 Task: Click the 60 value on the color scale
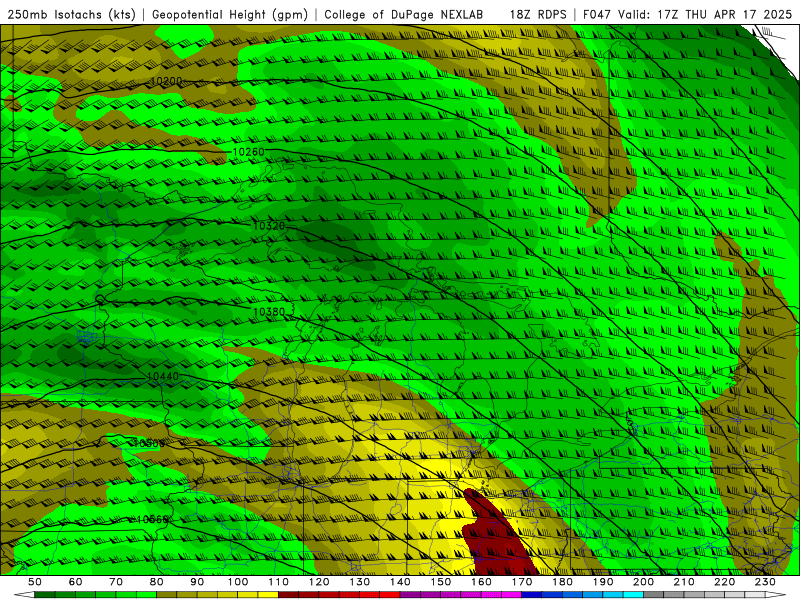76,582
